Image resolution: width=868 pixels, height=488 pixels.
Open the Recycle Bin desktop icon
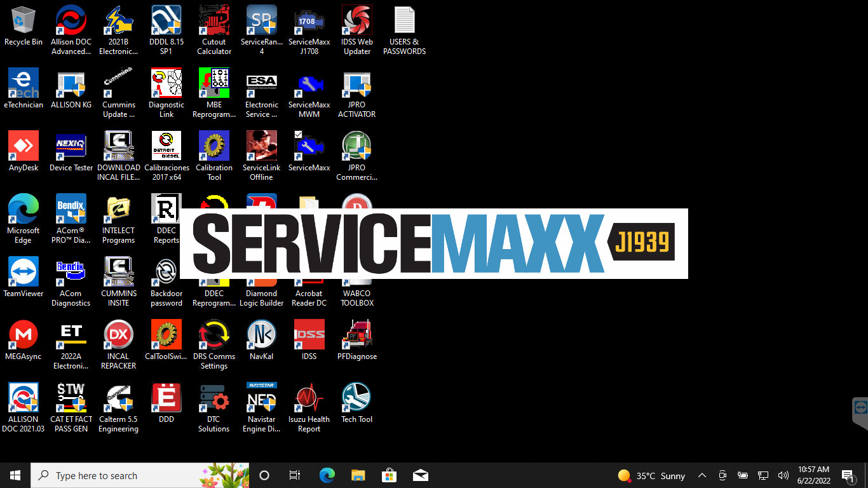click(24, 27)
